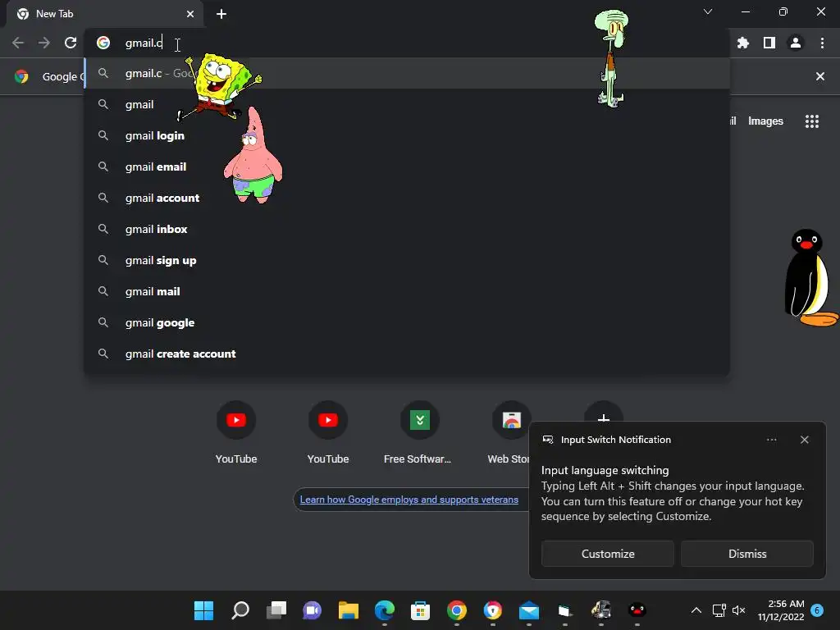This screenshot has height=630, width=840.
Task: Choose the 'gmail account' suggestion
Action: tap(407, 198)
